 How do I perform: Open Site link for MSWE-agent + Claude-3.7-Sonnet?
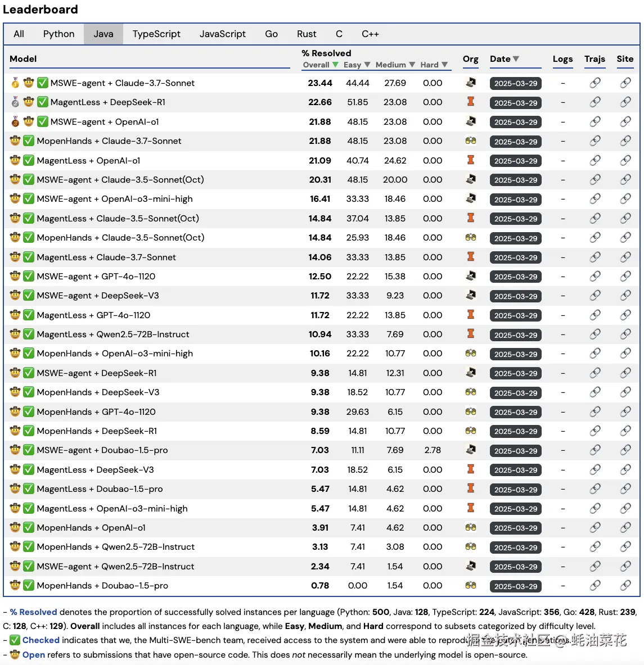point(625,83)
